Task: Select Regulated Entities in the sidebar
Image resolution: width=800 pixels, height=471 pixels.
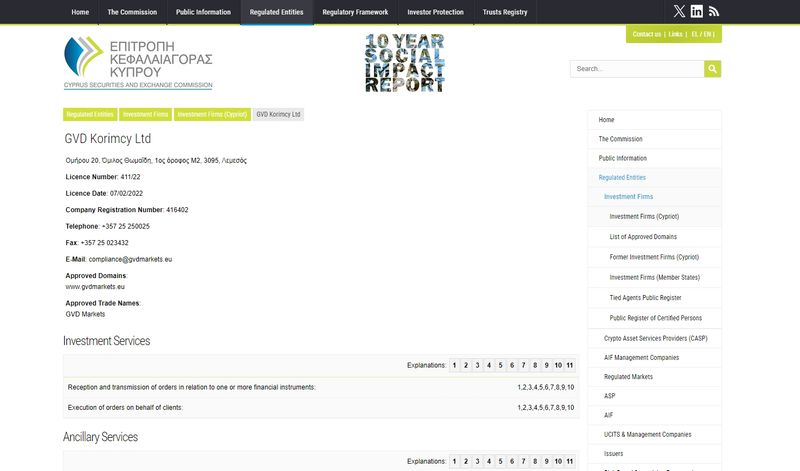Action: 655,178
